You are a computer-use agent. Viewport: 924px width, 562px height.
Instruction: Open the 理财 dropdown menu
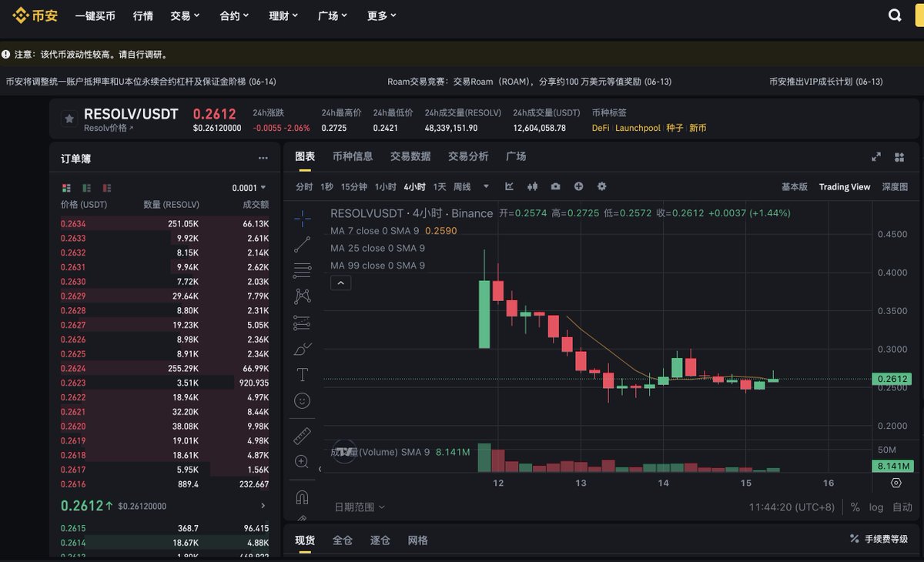coord(284,15)
